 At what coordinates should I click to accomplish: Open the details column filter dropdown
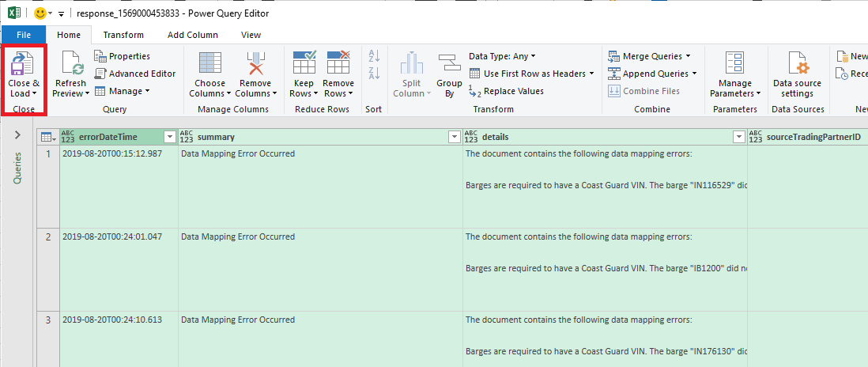739,137
